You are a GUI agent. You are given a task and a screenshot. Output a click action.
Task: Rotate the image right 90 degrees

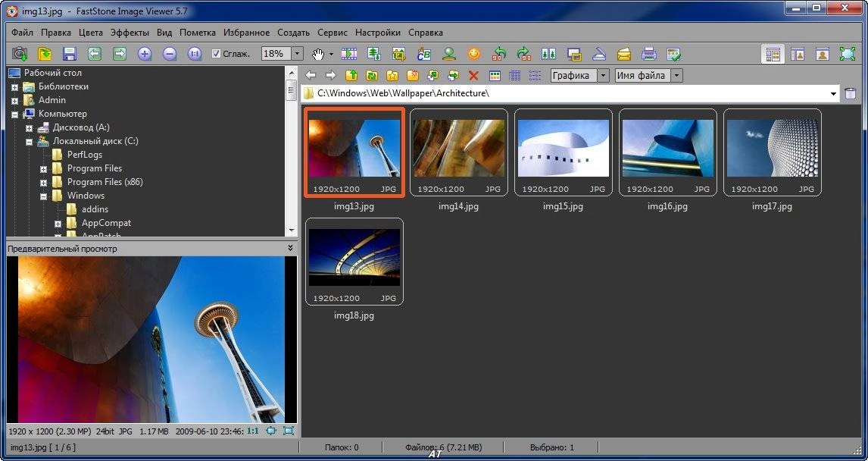(523, 54)
